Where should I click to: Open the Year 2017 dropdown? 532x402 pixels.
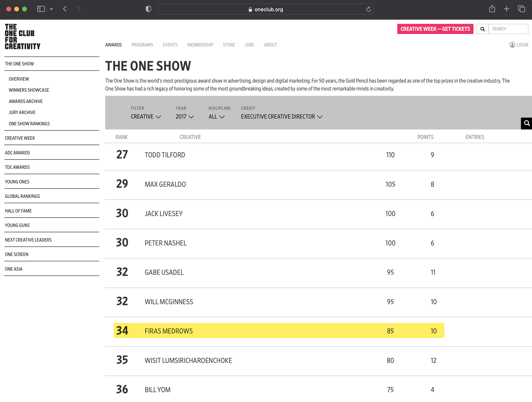point(184,117)
